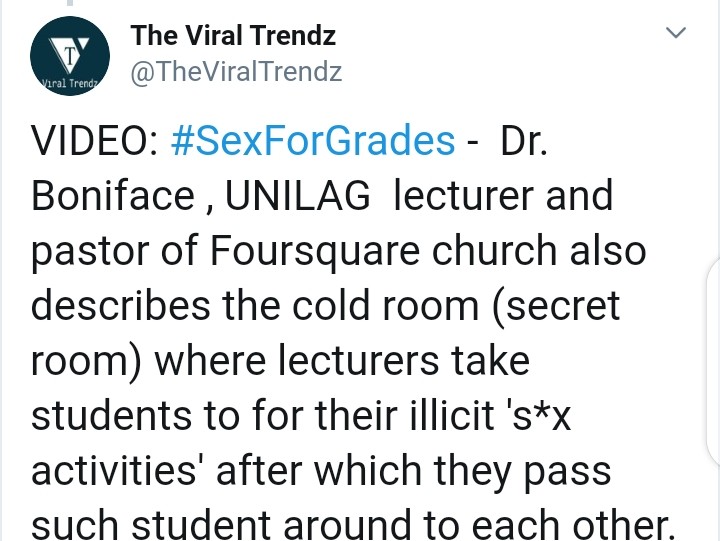Tap the name Boniface in tweet

pos(113,196)
